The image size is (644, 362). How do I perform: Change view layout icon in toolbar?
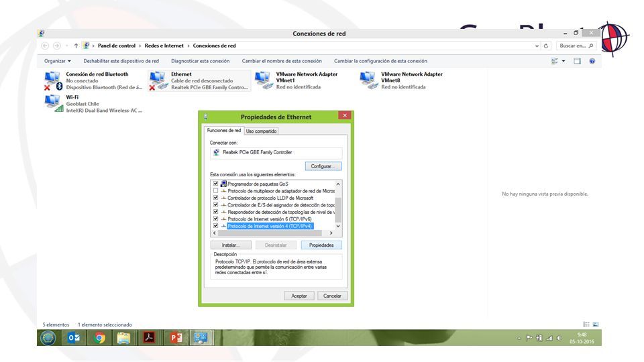555,61
